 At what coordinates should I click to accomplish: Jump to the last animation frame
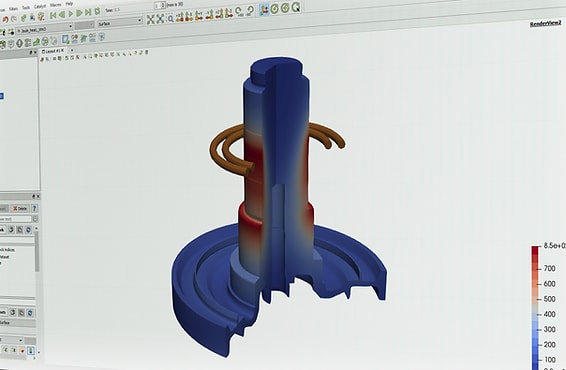(88, 12)
